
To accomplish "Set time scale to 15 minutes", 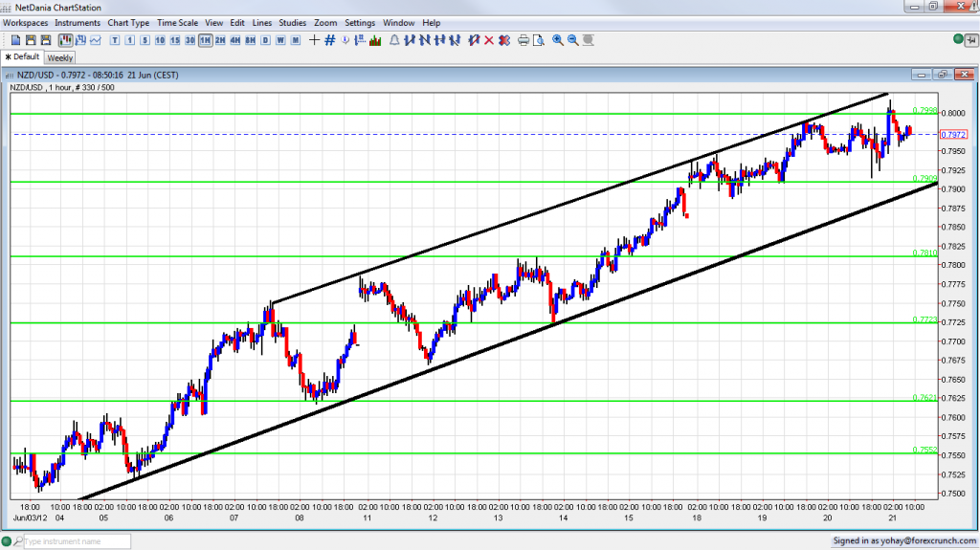I will (x=175, y=40).
